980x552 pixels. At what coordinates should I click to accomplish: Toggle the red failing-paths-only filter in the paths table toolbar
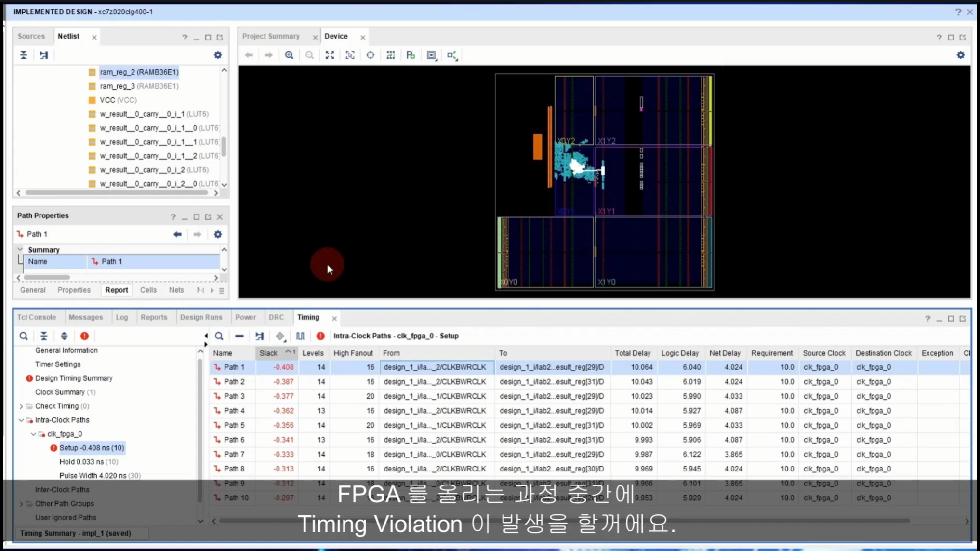point(320,336)
